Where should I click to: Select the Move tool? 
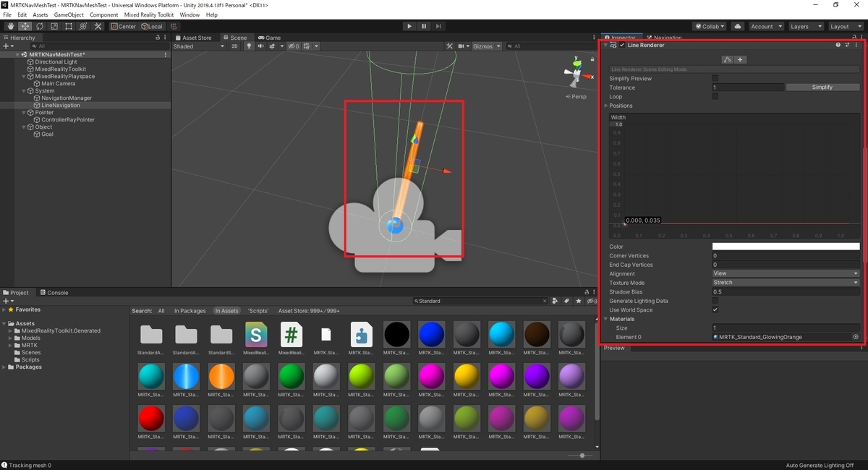pyautogui.click(x=25, y=26)
